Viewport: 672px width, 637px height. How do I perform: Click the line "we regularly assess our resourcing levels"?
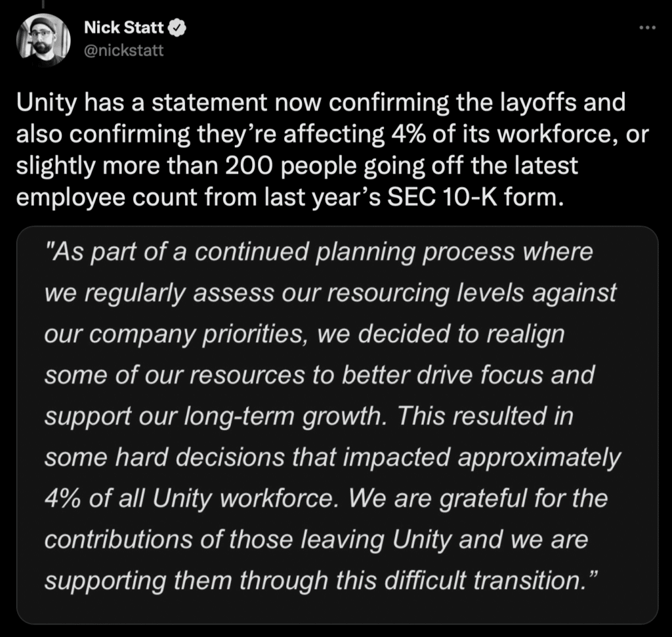coord(330,294)
